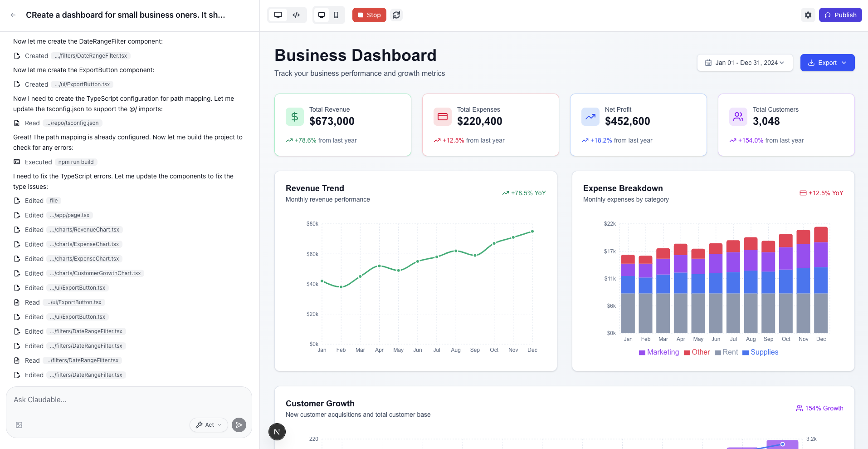
Task: Open project settings gear
Action: point(808,15)
